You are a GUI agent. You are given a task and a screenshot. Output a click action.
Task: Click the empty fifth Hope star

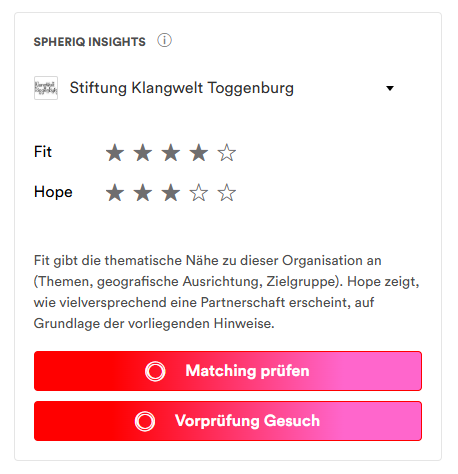(x=227, y=193)
